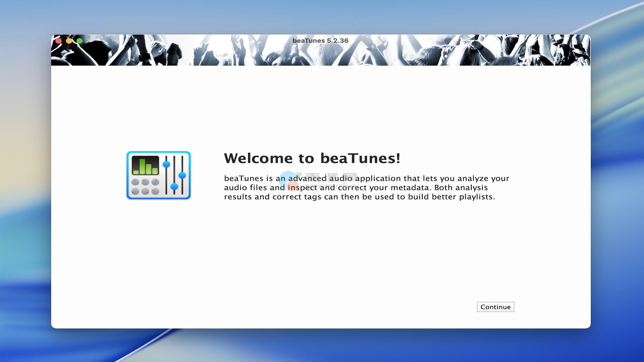This screenshot has height=362, width=644.
Task: Click the top-left gray dial in logo
Action: pyautogui.click(x=135, y=182)
